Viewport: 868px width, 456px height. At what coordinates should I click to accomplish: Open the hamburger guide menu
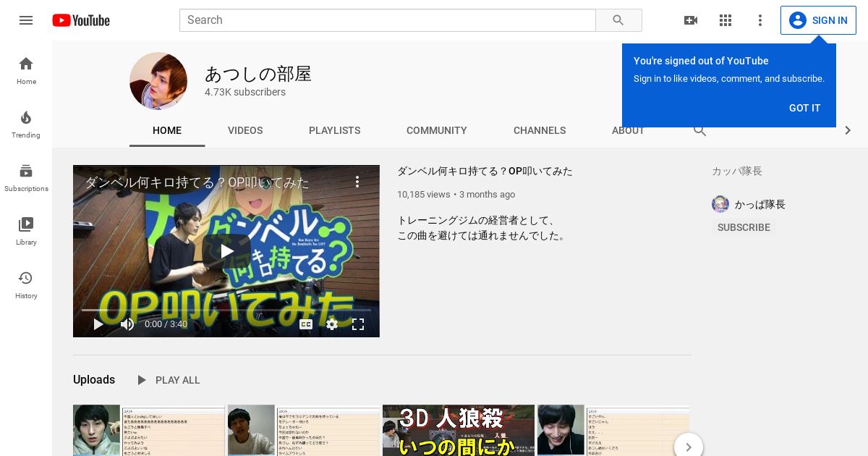point(26,20)
